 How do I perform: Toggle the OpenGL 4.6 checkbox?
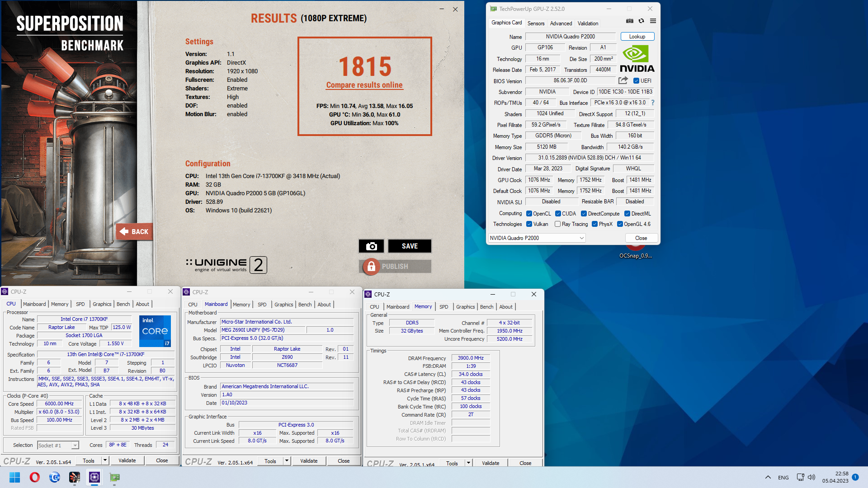(620, 224)
